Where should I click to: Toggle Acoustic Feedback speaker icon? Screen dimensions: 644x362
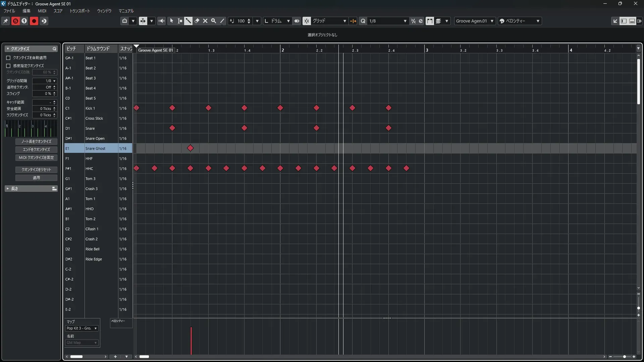click(x=161, y=21)
